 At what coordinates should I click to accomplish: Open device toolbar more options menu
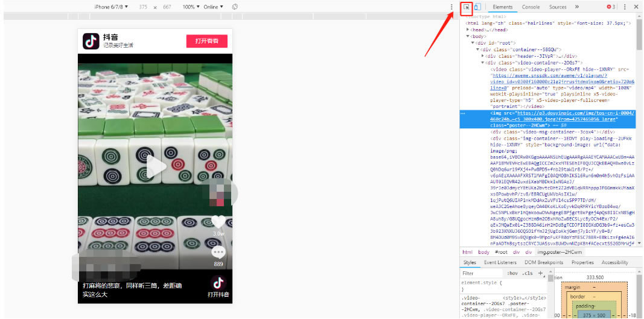pos(452,7)
